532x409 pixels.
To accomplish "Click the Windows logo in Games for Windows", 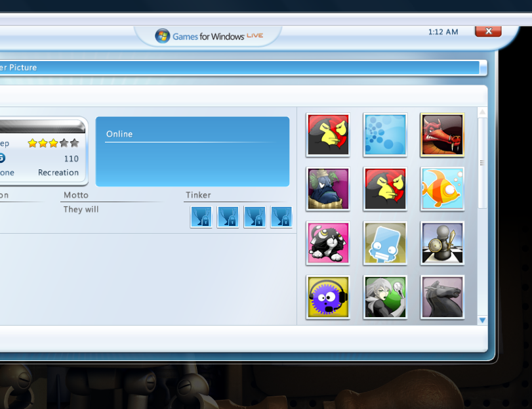I will click(163, 35).
